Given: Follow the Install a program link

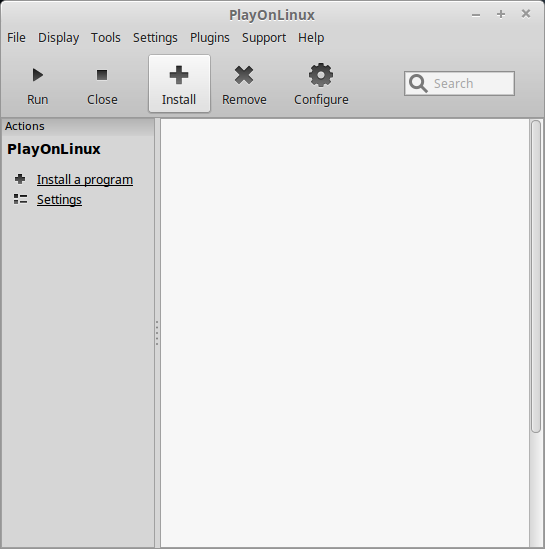Looking at the screenshot, I should point(85,180).
